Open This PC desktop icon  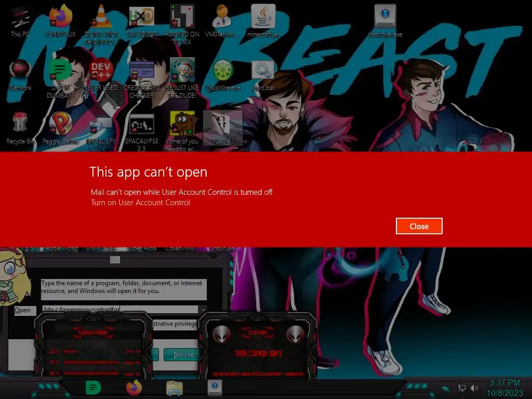tap(20, 21)
